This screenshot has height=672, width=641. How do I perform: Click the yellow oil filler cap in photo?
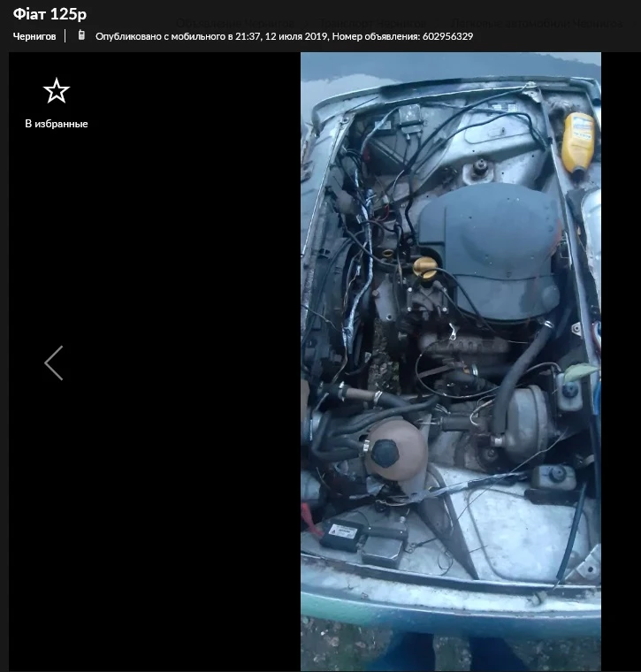[x=424, y=266]
